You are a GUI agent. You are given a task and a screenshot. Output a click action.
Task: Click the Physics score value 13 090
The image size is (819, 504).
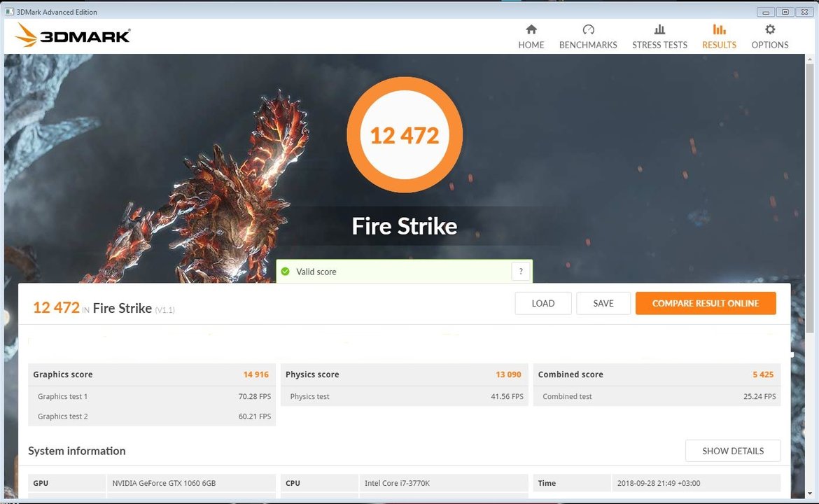[x=509, y=374]
